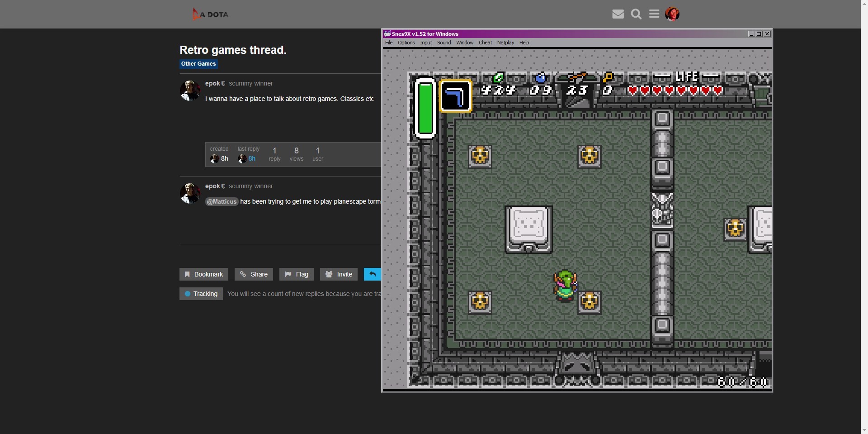868x434 pixels.
Task: Open the Cheat menu in Snes9X
Action: pos(485,43)
